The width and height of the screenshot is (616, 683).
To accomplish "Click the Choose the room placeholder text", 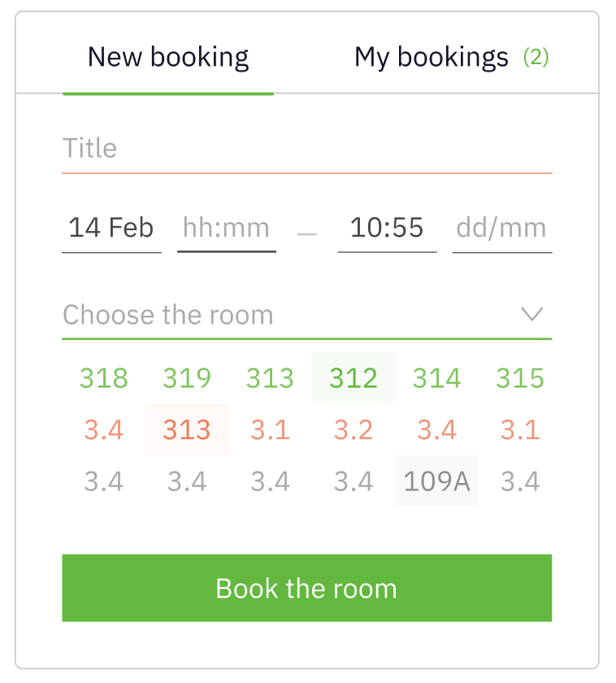I will pyautogui.click(x=168, y=315).
